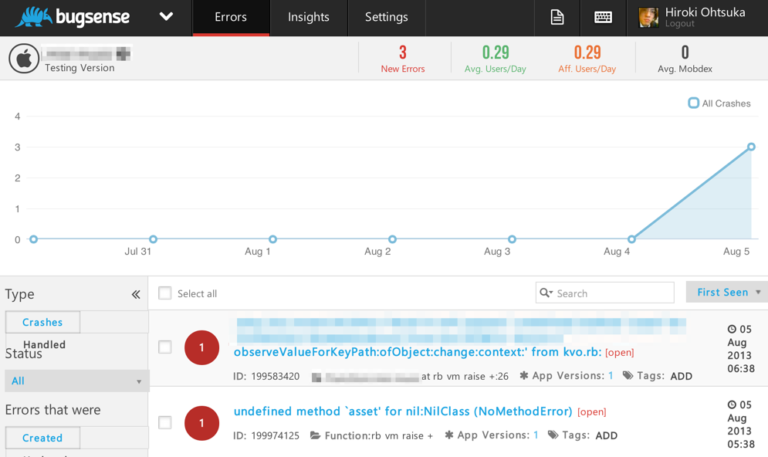
Task: Click the red count badge for observeValueForKeyPath error
Action: point(202,347)
